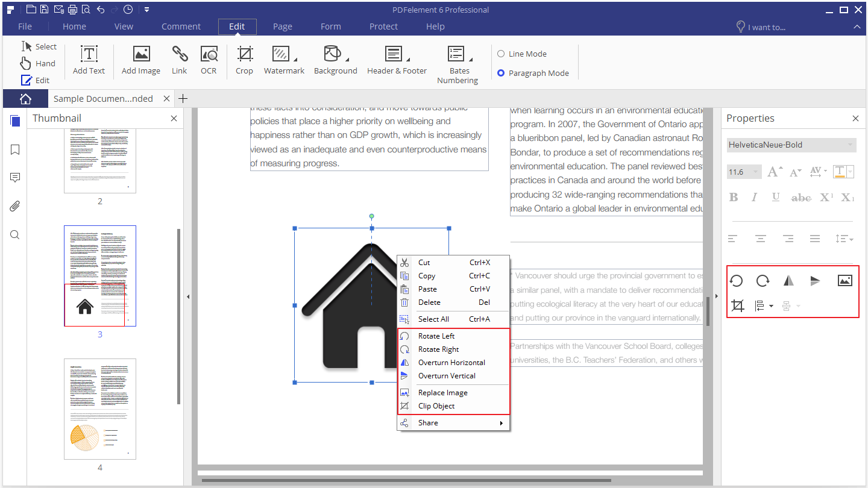Expand the Share submenu arrow
The height and width of the screenshot is (488, 868).
click(x=501, y=423)
